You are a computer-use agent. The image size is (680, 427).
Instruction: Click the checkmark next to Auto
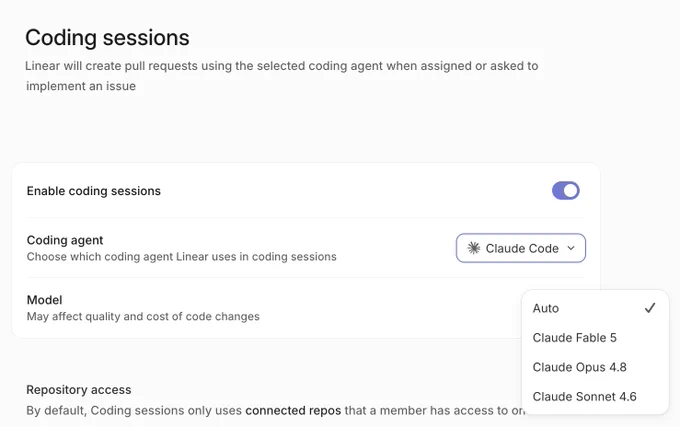650,308
